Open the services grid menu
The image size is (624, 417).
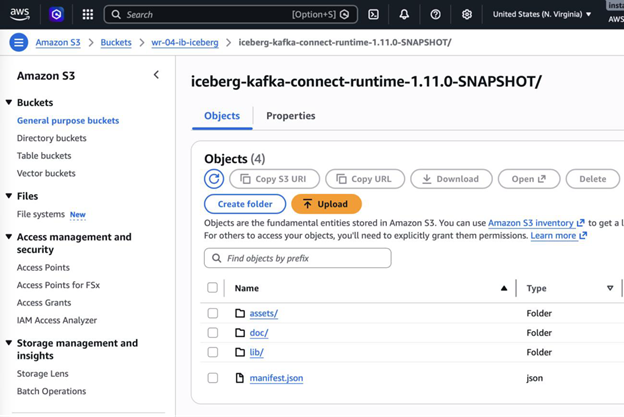(88, 15)
